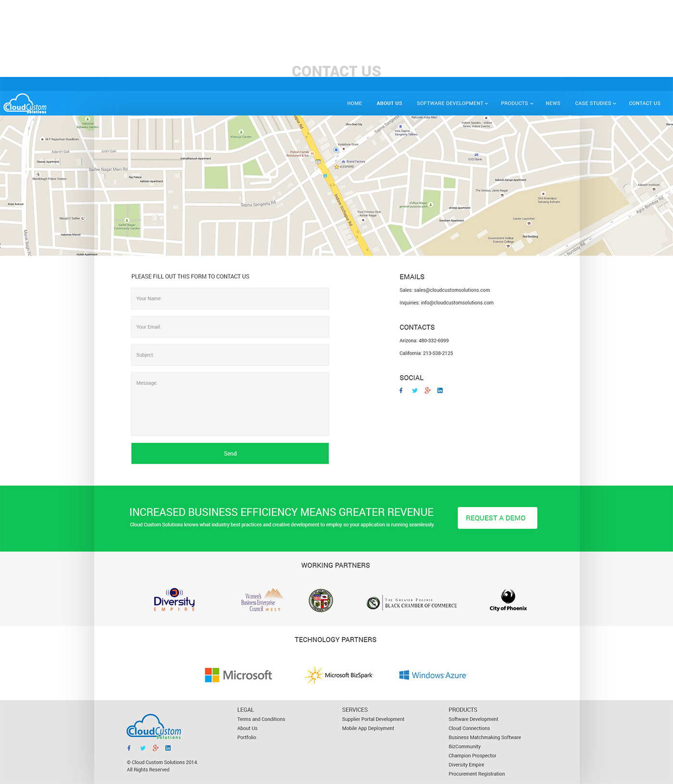Click the Women's Business Enterprise Council logo

(262, 600)
